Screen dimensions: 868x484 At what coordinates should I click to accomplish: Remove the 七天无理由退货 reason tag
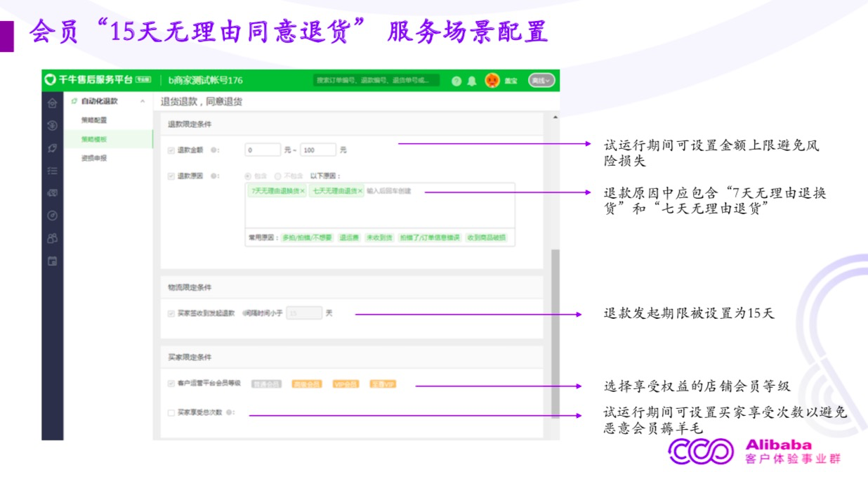point(360,191)
